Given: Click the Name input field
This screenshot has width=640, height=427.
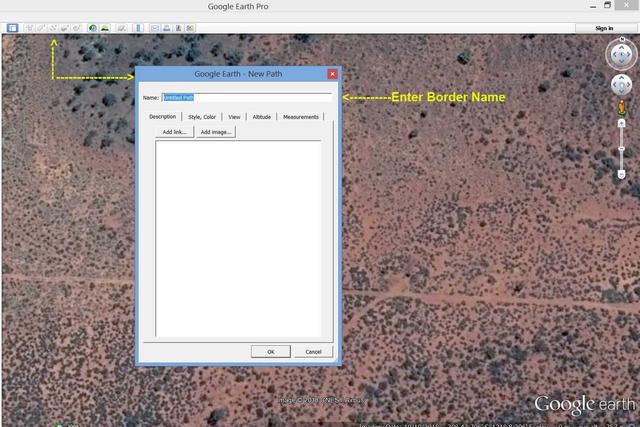Looking at the screenshot, I should click(x=247, y=98).
